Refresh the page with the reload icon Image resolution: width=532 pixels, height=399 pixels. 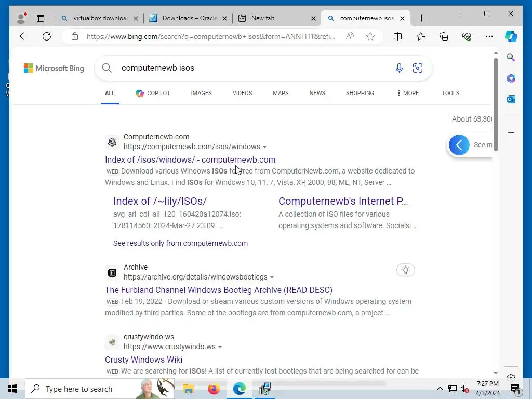click(47, 36)
